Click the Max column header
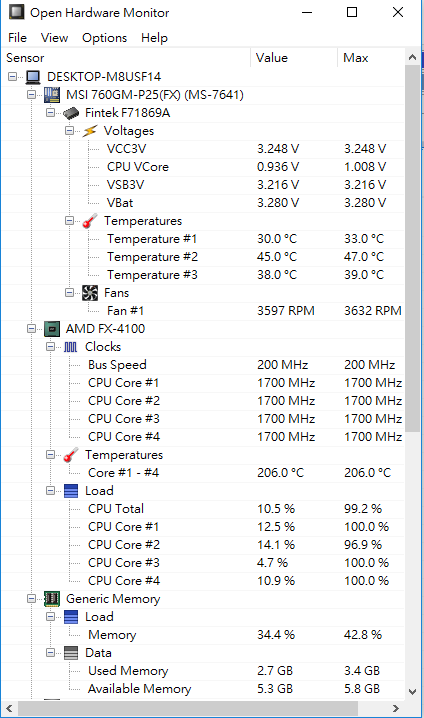Screen dimensions: 424x718 tap(371, 58)
